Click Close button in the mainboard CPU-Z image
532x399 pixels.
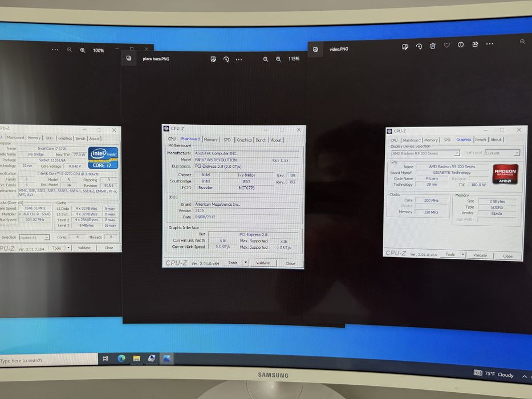[x=290, y=263]
